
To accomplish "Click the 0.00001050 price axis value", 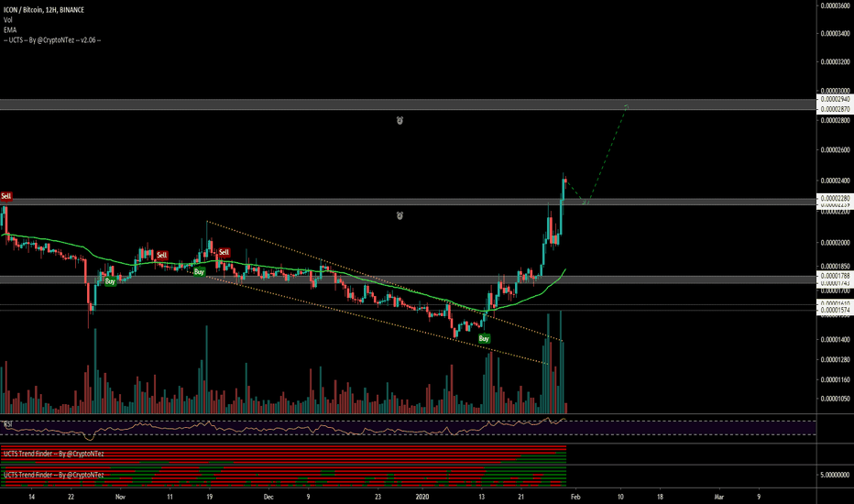I will click(x=836, y=399).
